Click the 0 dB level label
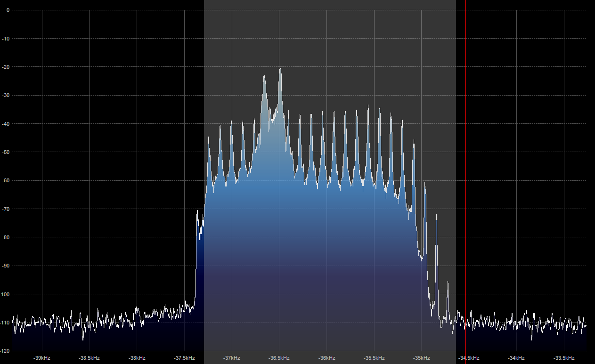Viewport: 595px width, 364px height. point(8,10)
